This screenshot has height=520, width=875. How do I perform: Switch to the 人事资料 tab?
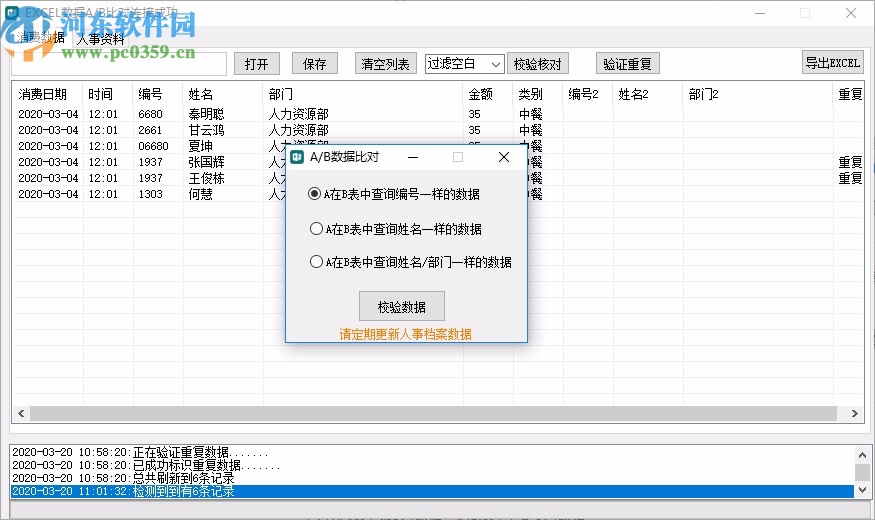tap(100, 39)
